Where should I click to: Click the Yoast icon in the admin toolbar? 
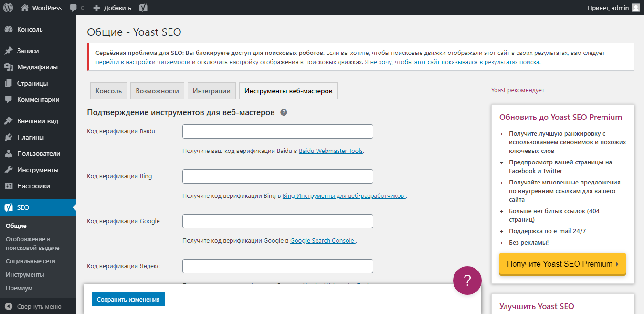click(142, 7)
